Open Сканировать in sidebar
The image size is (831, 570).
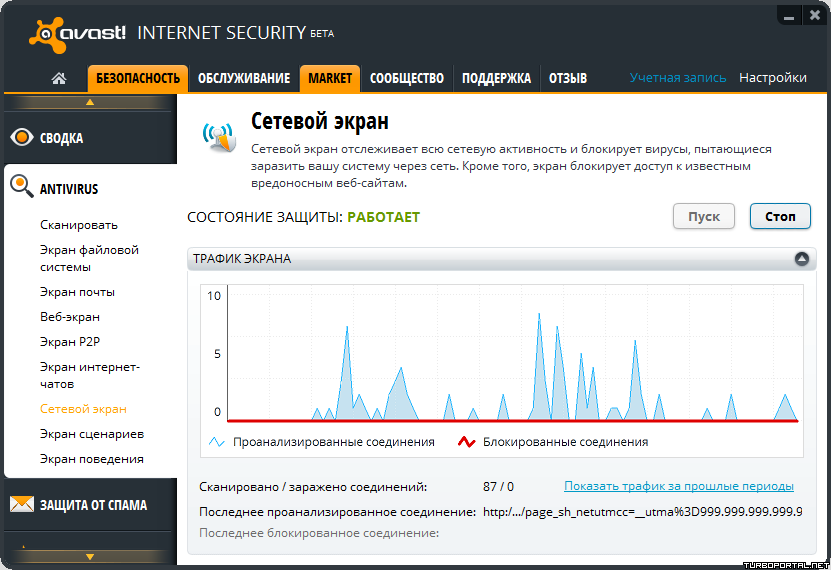(79, 225)
